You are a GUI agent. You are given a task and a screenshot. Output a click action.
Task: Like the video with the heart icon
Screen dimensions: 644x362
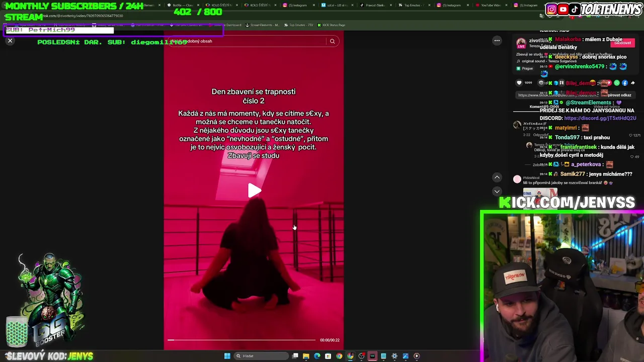[519, 83]
